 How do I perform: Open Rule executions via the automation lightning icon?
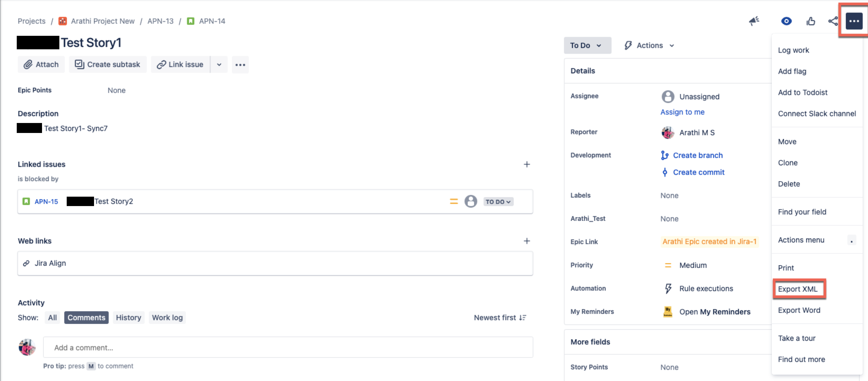tap(668, 289)
